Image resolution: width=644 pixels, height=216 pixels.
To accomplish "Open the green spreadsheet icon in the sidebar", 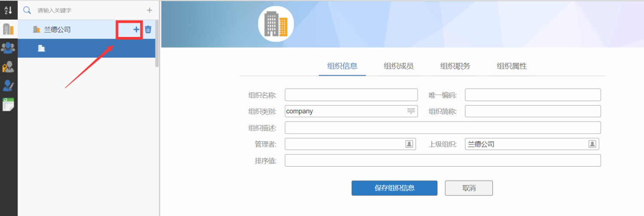I will pyautogui.click(x=8, y=104).
